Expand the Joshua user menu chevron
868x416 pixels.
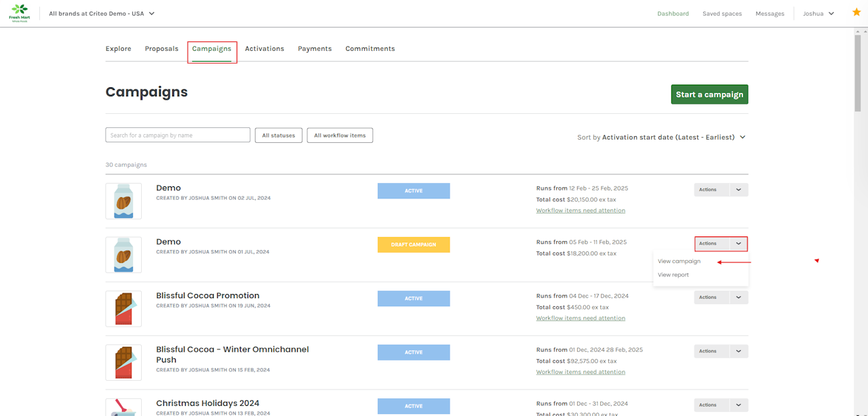[831, 14]
